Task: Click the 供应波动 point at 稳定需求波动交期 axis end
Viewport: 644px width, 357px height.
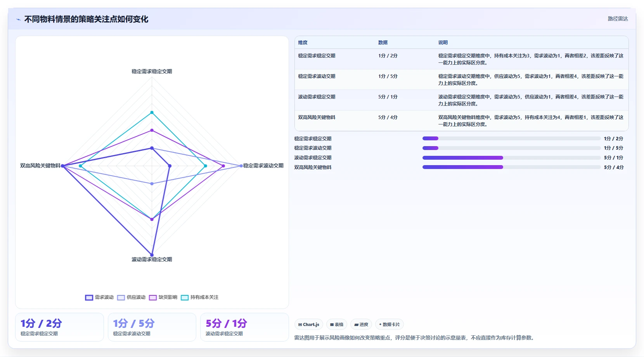Action: coord(241,166)
